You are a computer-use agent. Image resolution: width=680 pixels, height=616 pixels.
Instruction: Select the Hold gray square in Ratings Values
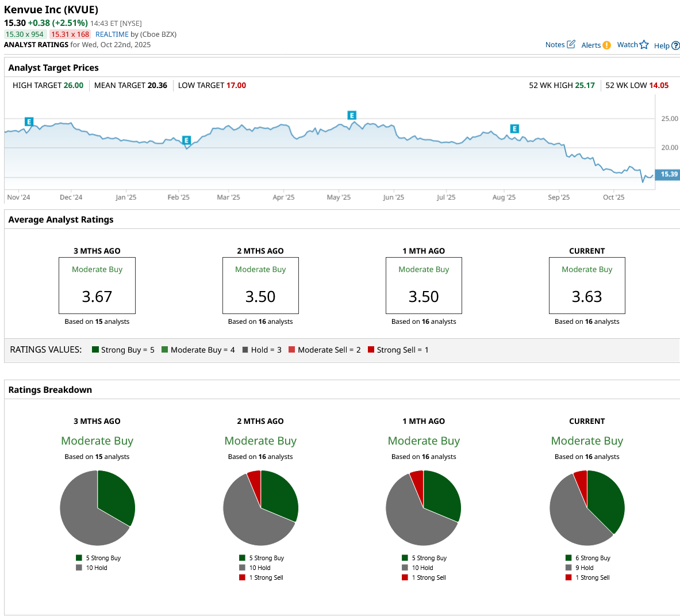point(245,350)
